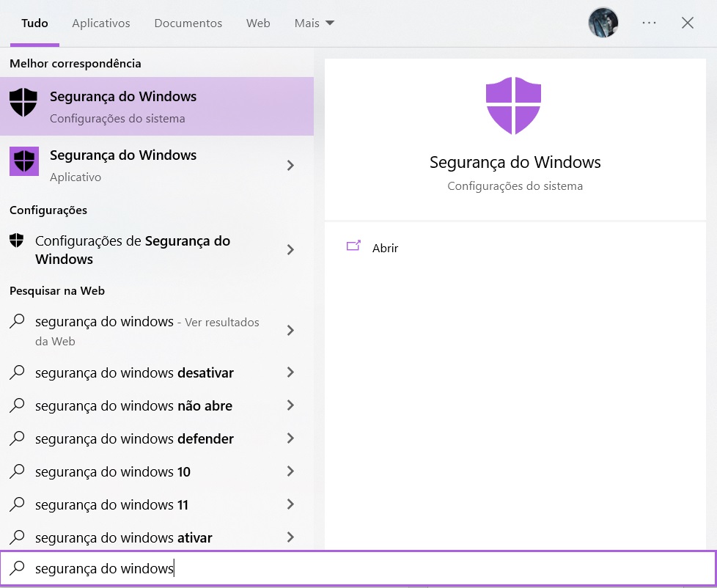Close the search panel
Screen dimensions: 717x588
coord(687,23)
